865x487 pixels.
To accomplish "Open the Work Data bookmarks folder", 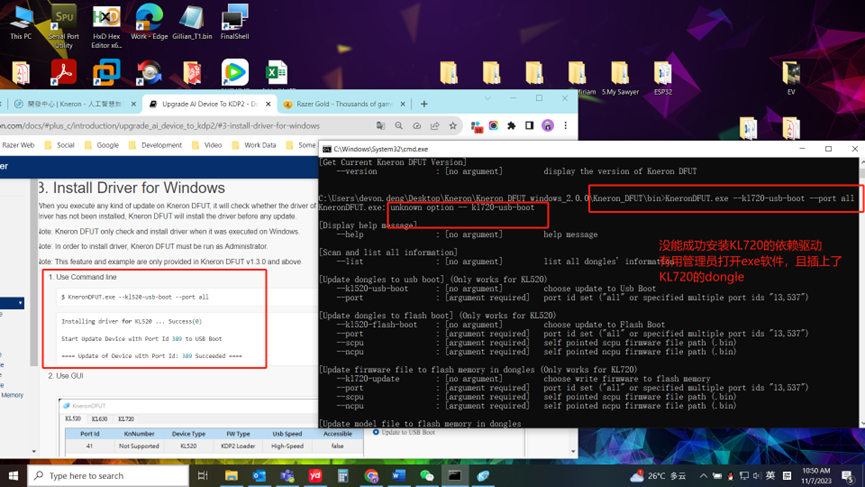I will click(x=254, y=145).
